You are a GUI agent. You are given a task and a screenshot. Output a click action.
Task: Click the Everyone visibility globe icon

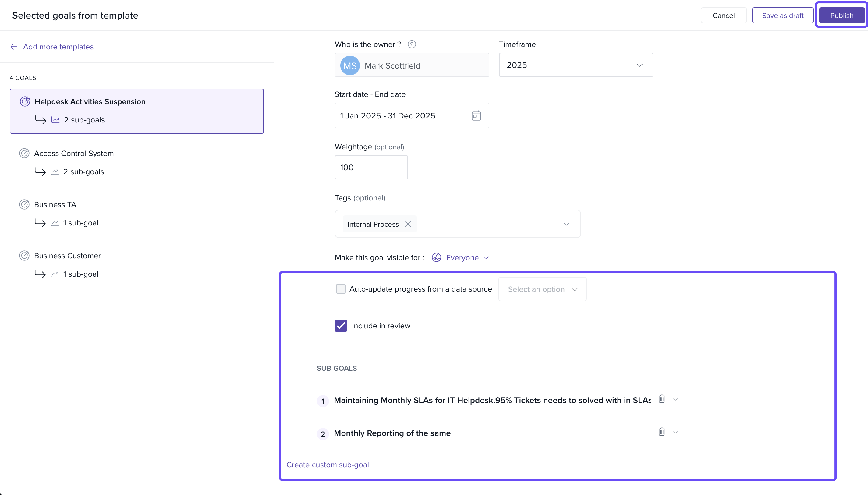point(436,258)
